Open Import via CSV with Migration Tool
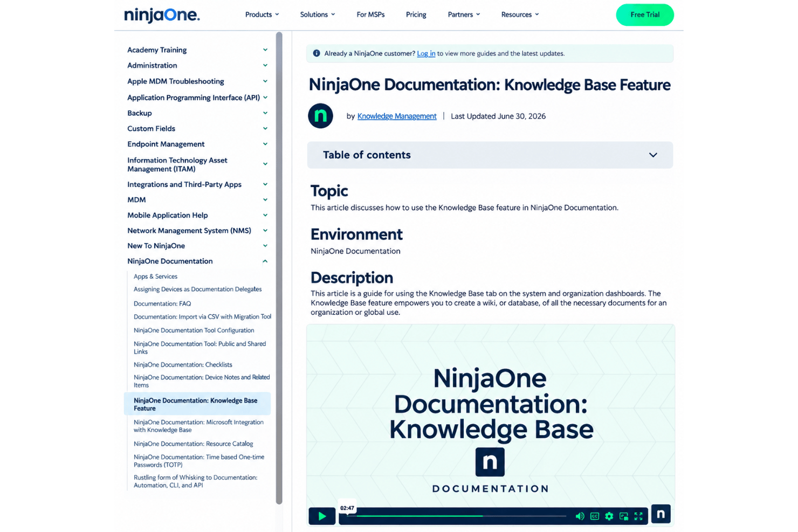The image size is (798, 532). pos(202,317)
